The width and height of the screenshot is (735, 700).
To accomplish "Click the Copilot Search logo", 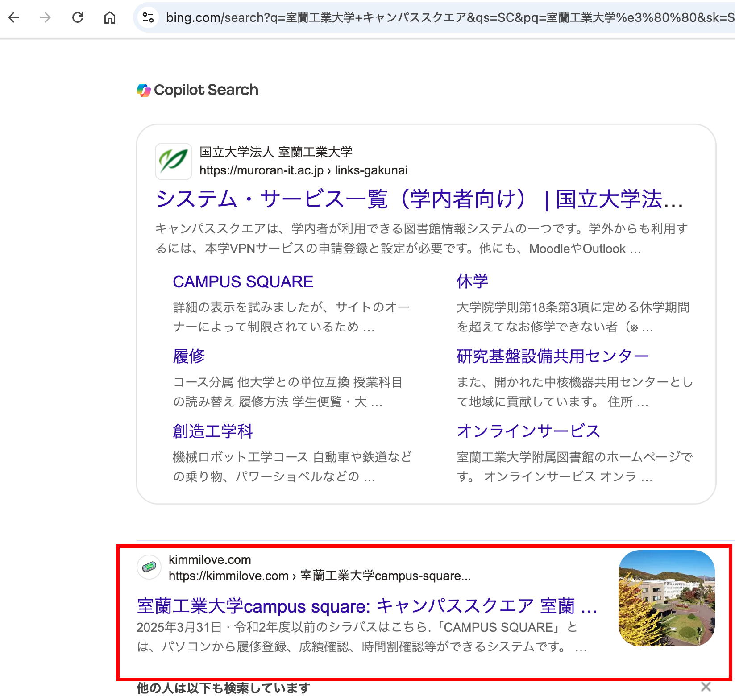I will coord(198,90).
